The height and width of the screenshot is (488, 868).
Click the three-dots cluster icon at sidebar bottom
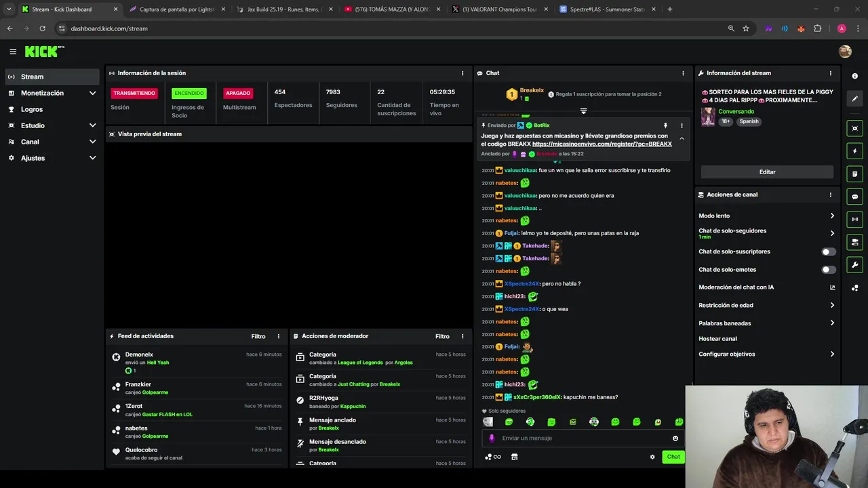pos(854,287)
